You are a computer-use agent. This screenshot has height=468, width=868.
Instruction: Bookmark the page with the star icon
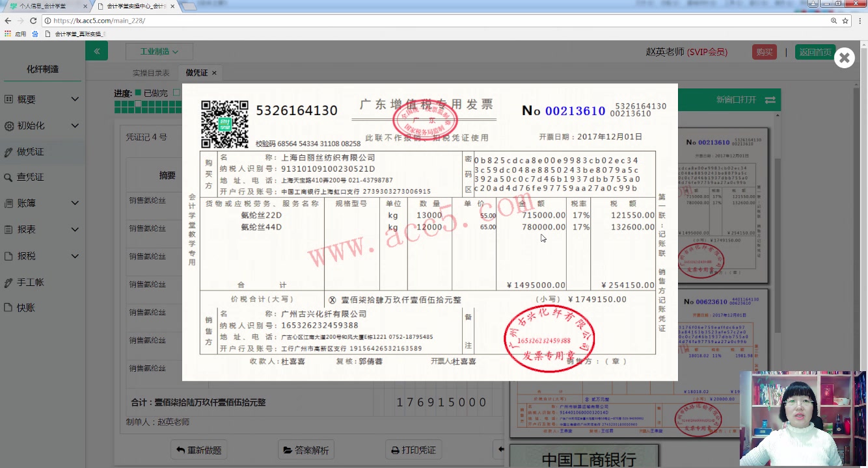point(845,21)
